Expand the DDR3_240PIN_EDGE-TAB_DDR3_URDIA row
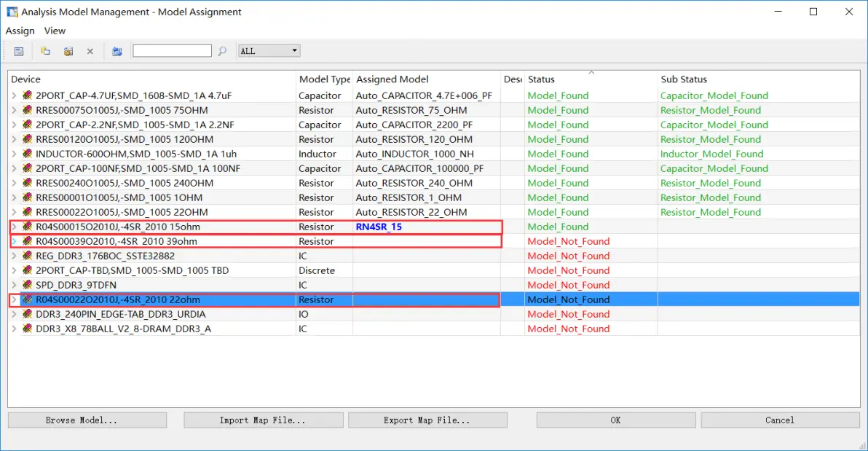The width and height of the screenshot is (868, 451). [x=15, y=314]
